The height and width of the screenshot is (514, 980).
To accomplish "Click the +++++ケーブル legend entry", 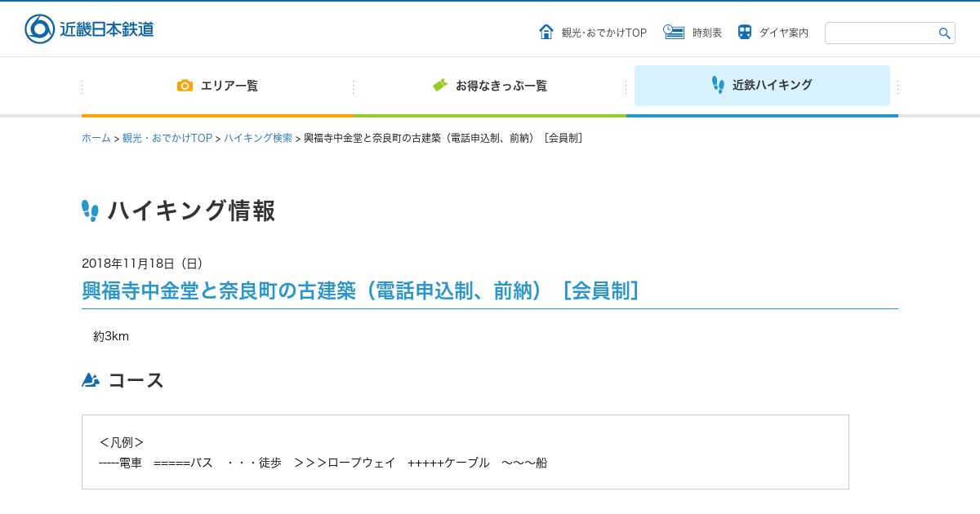I will (448, 463).
